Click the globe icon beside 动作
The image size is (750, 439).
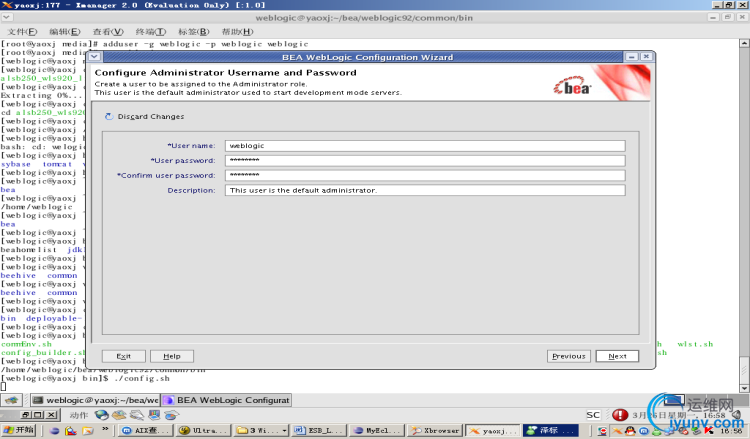(x=101, y=415)
